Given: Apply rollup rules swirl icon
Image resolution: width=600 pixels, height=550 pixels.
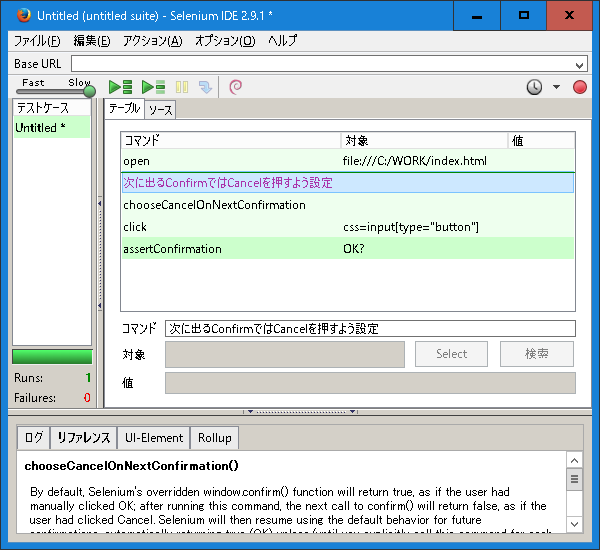Looking at the screenshot, I should pos(235,87).
